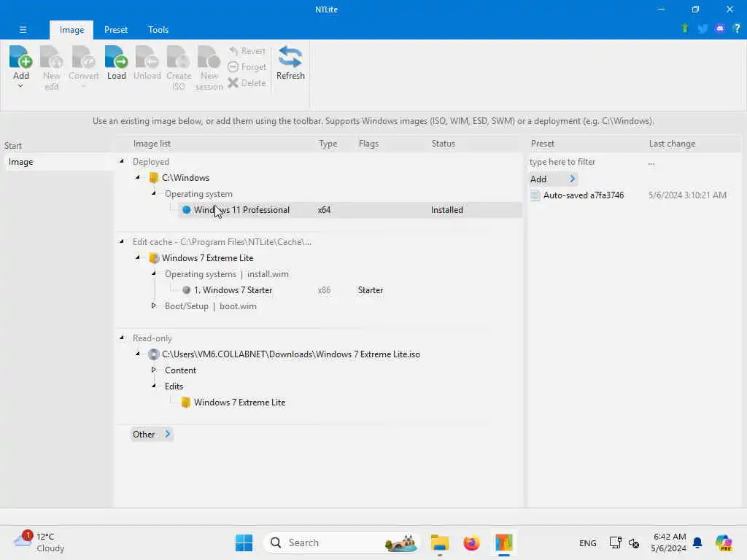
Task: Click the Convert toolbar icon
Action: pyautogui.click(x=83, y=57)
